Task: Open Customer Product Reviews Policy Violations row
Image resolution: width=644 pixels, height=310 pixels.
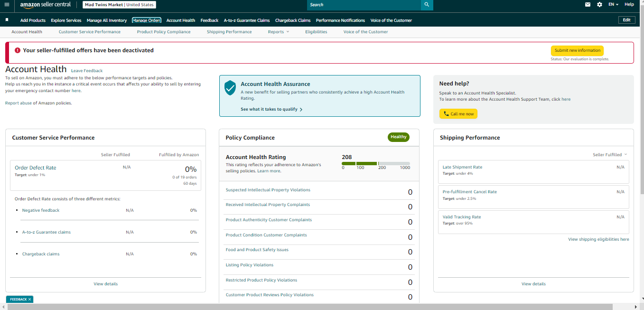Action: 319,297
